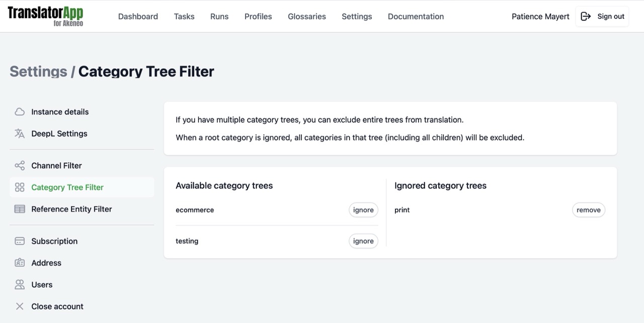Screen dimensions: 644x323
Task: Select the translation icon next to DeepL Settings
Action: coord(19,133)
